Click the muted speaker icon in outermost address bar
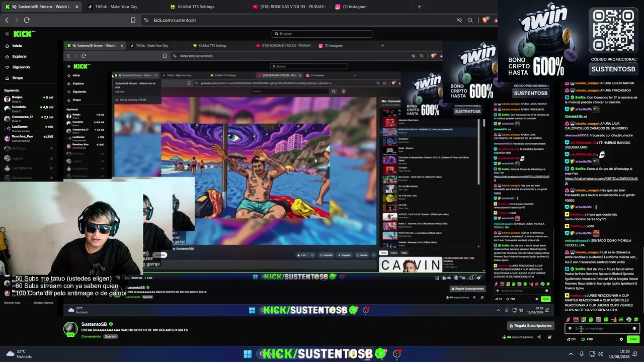Viewport: 644px width, 362px height. [459, 20]
